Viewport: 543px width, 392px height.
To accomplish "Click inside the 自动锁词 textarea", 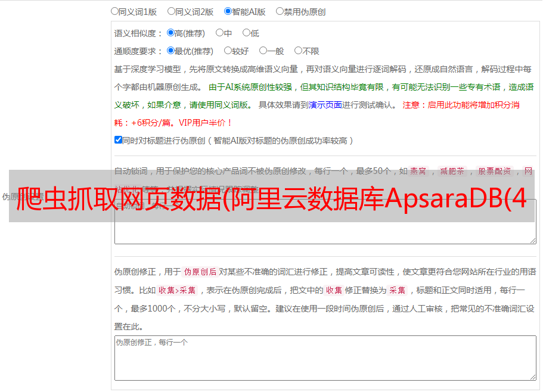I will 325,222.
